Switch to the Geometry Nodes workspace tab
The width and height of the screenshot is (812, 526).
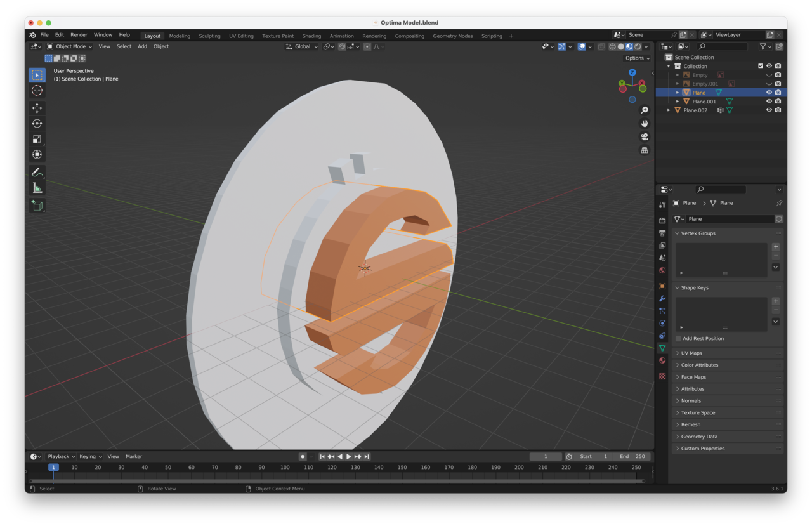tap(453, 36)
